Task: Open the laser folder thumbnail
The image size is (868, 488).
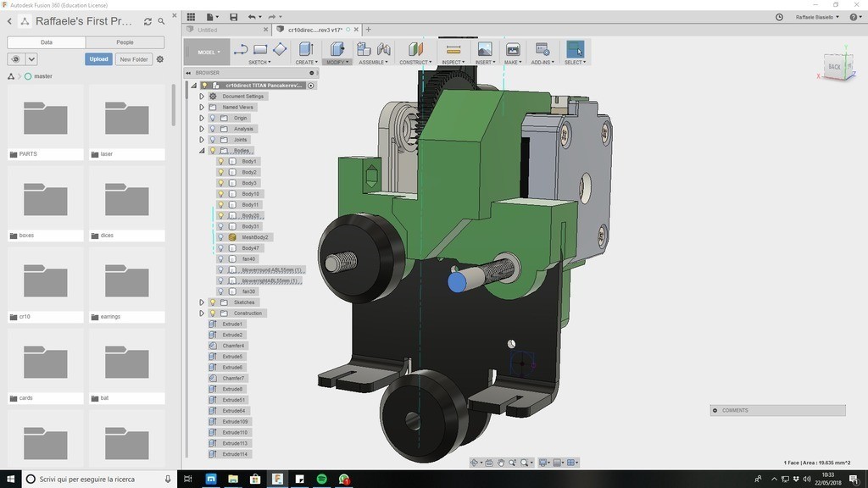Action: click(x=127, y=119)
